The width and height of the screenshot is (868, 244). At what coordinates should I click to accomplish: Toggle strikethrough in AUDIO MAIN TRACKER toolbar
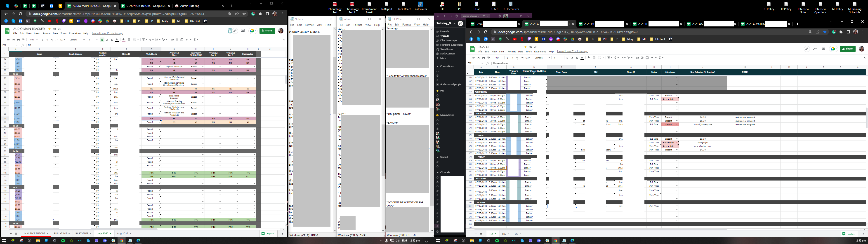tap(112, 40)
